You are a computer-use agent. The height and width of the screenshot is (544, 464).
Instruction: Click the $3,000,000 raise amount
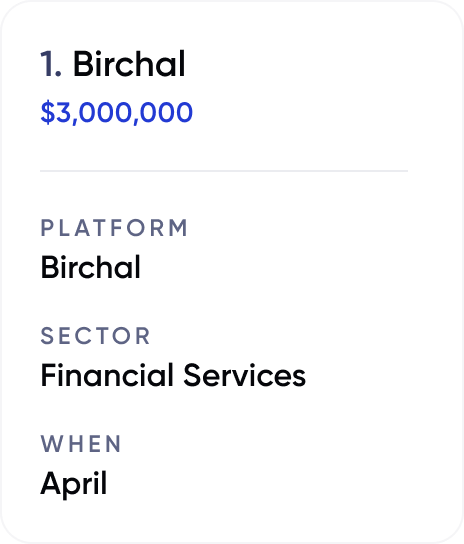117,112
